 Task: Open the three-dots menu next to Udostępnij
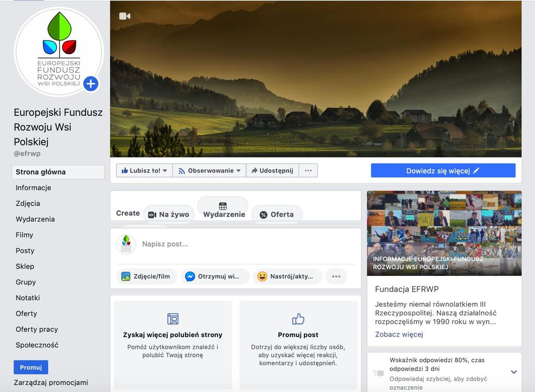[308, 171]
